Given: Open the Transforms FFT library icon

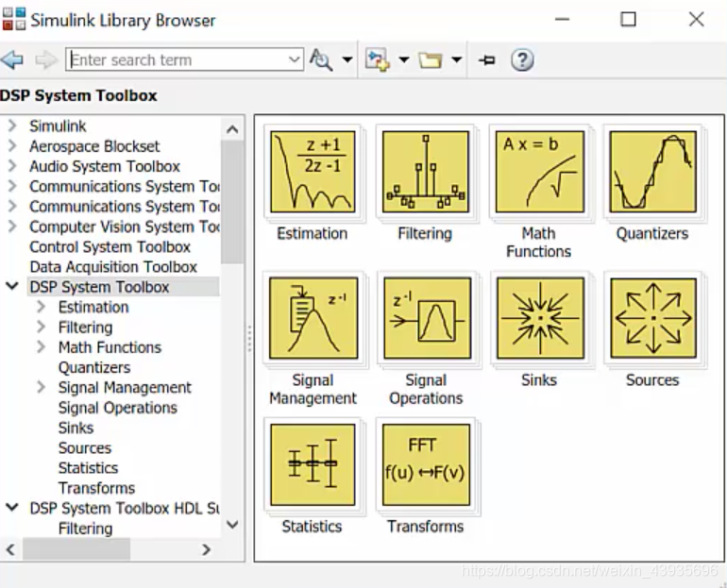Looking at the screenshot, I should [426, 464].
